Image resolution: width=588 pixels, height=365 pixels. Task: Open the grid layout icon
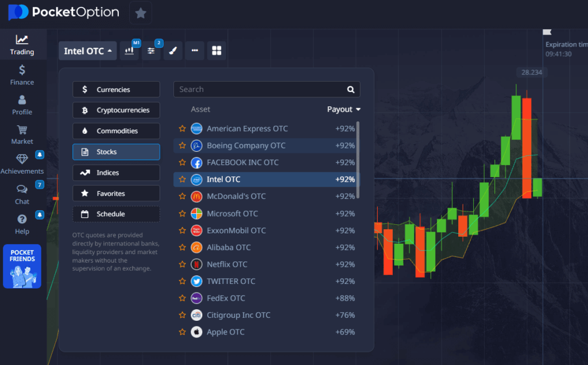216,51
